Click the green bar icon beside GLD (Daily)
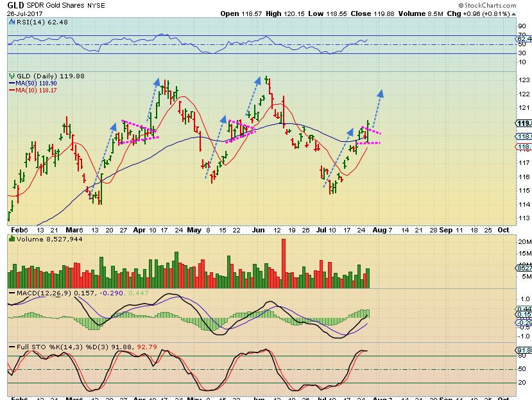Image resolution: width=532 pixels, height=400 pixels. pos(12,76)
